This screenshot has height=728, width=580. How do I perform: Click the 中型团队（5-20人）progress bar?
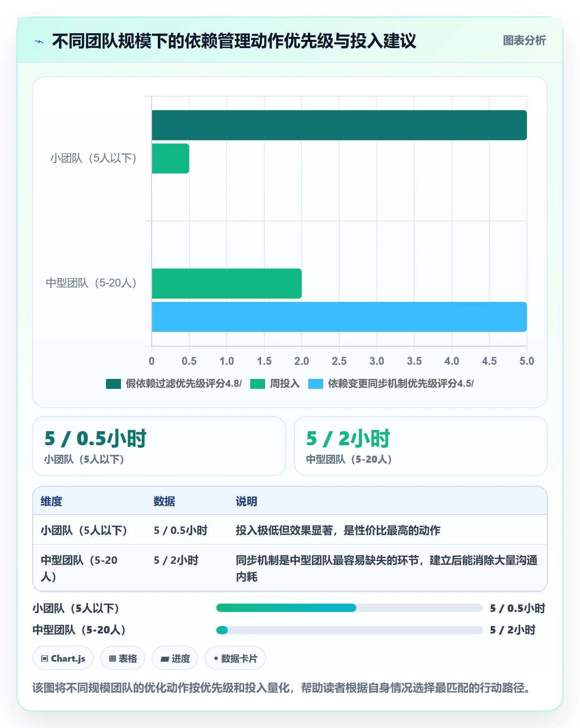click(x=349, y=630)
